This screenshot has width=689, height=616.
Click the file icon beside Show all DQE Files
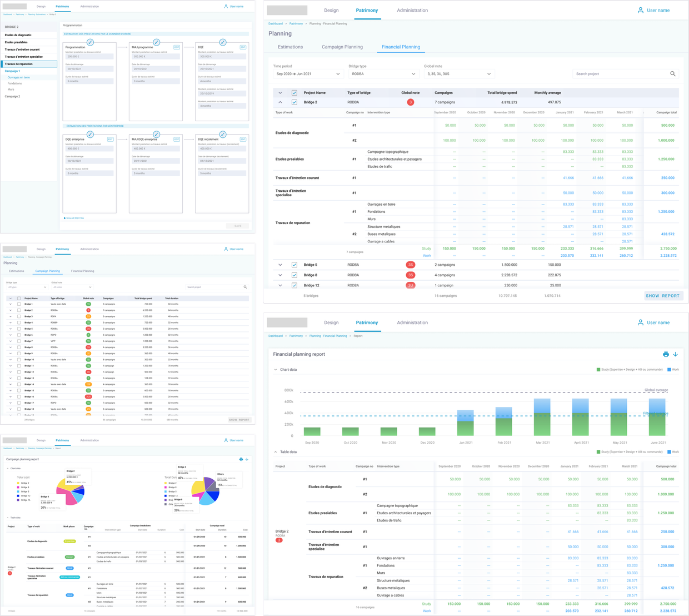(64, 218)
